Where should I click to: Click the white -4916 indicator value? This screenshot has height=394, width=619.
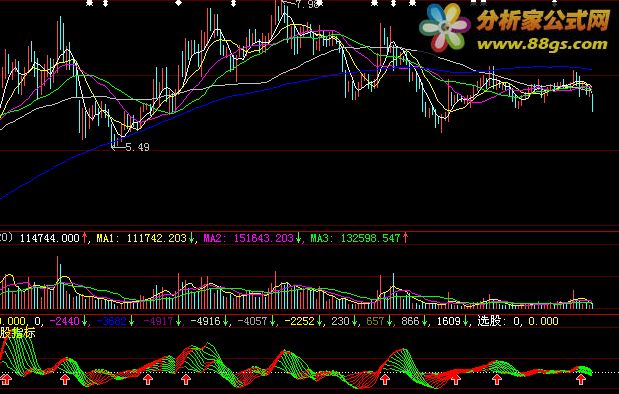pos(205,321)
